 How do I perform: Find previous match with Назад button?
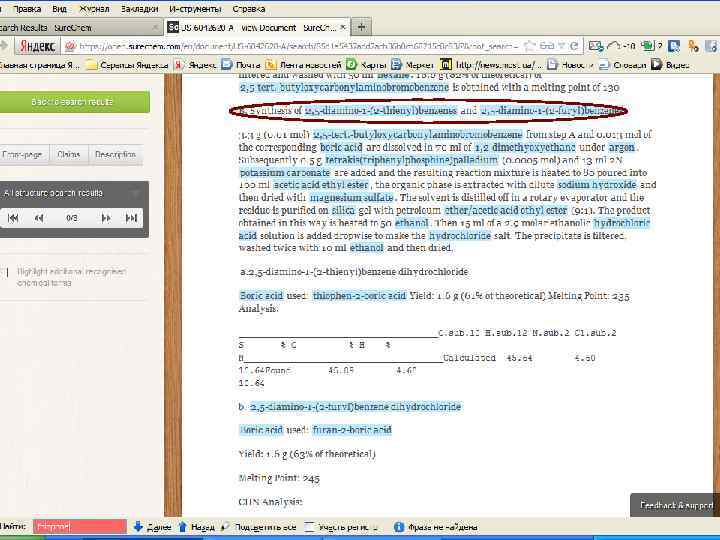coord(197,527)
